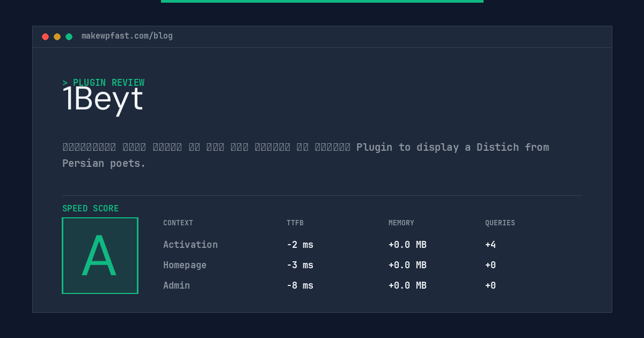Click Admin row +0.0 MB memory value

click(x=407, y=285)
